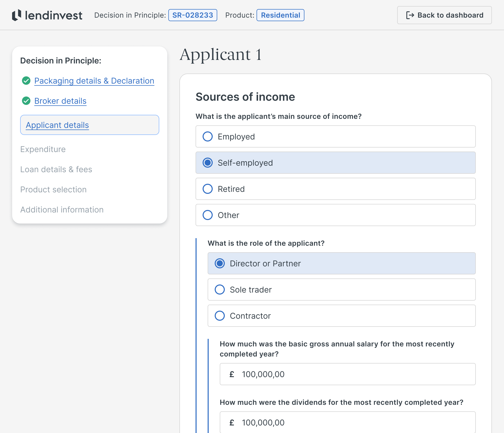The image size is (504, 433).
Task: Select the Contractor role option
Action: pyautogui.click(x=220, y=316)
